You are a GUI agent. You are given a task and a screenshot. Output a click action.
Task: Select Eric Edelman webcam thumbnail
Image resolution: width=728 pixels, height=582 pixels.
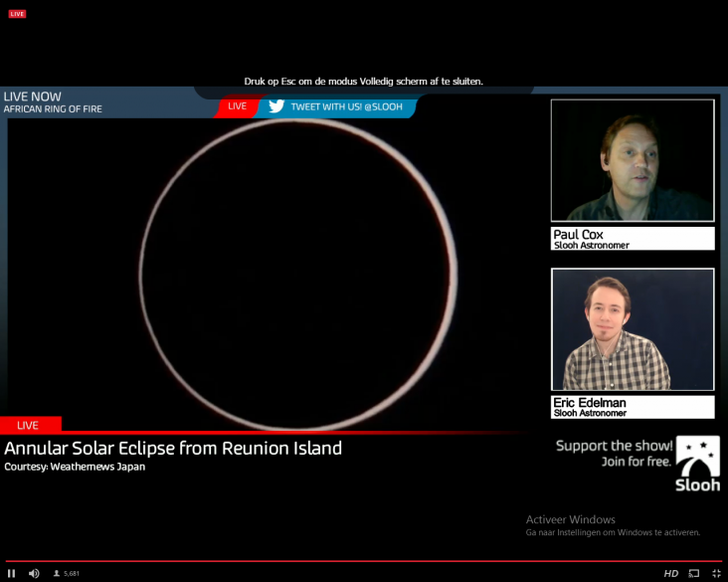pyautogui.click(x=633, y=329)
